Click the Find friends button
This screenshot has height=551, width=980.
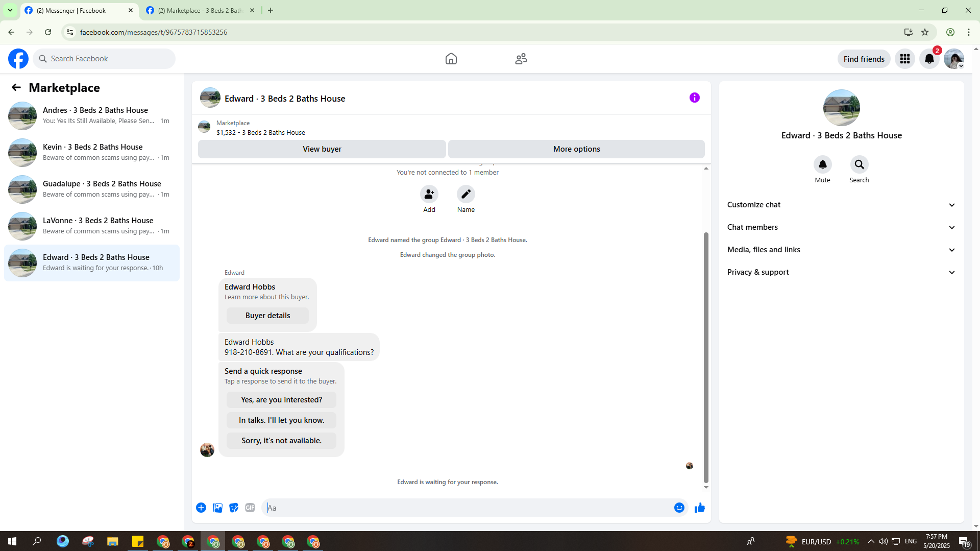pyautogui.click(x=864, y=59)
